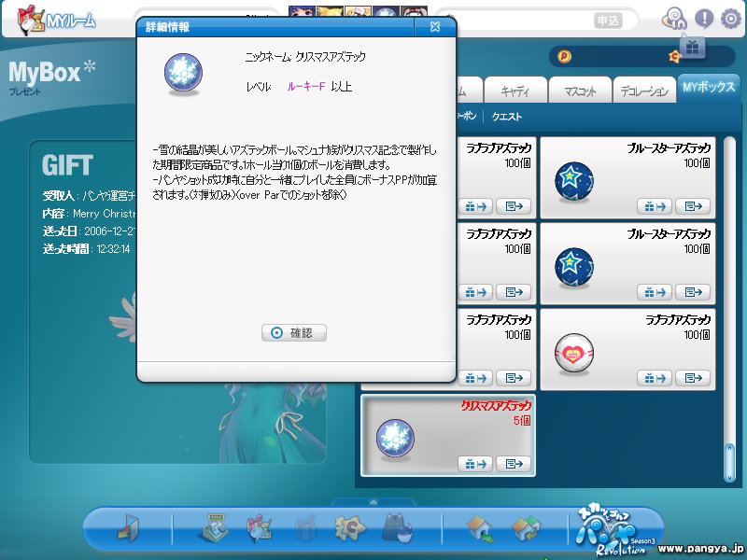Close the 詳細情報 detail dialog
The height and width of the screenshot is (560, 747).
tap(435, 27)
